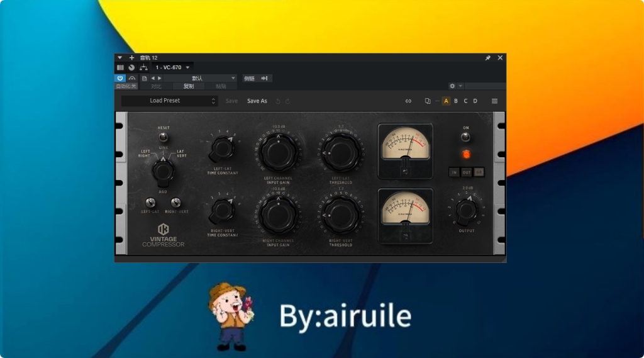
Task: Open the preset file icon
Action: click(x=144, y=78)
